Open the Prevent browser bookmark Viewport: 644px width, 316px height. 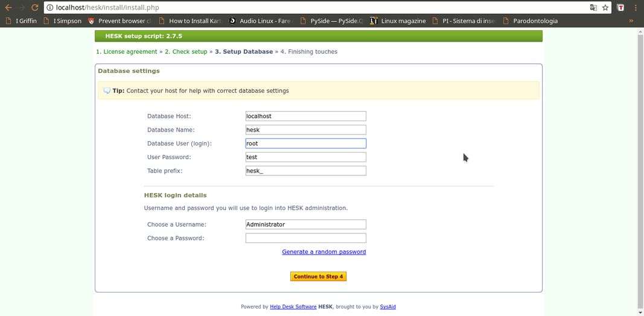coord(120,21)
